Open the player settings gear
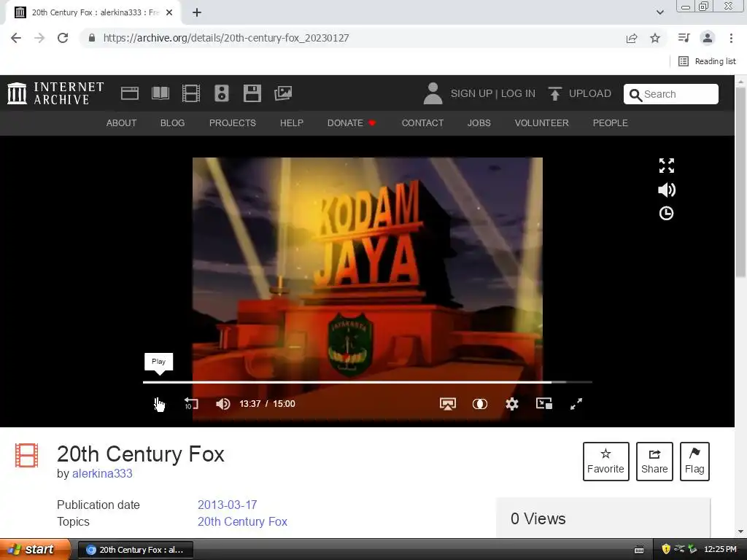Screen dimensions: 747x560 coord(511,404)
